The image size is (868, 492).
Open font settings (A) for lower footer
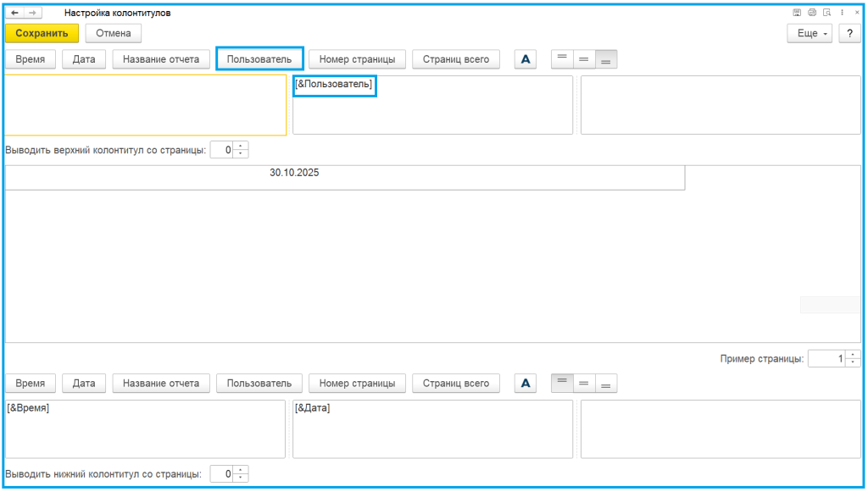tap(526, 384)
